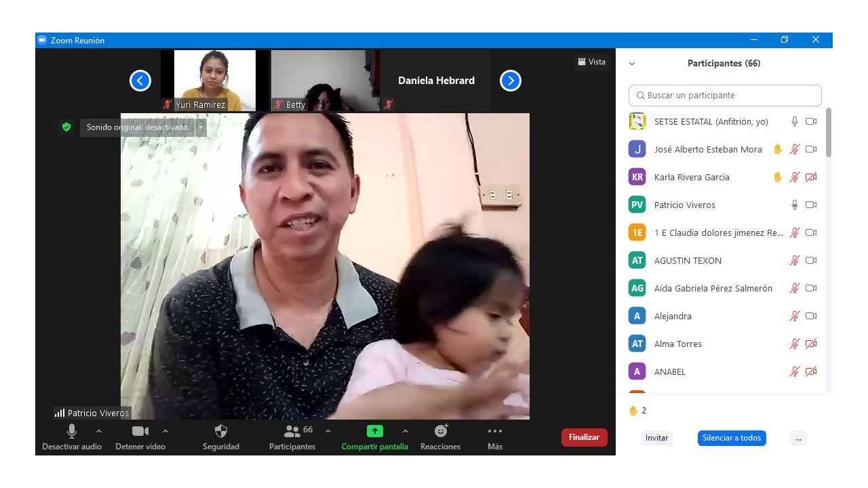This screenshot has width=868, height=488.
Task: Open the Seguridad shield menu
Action: 221,437
